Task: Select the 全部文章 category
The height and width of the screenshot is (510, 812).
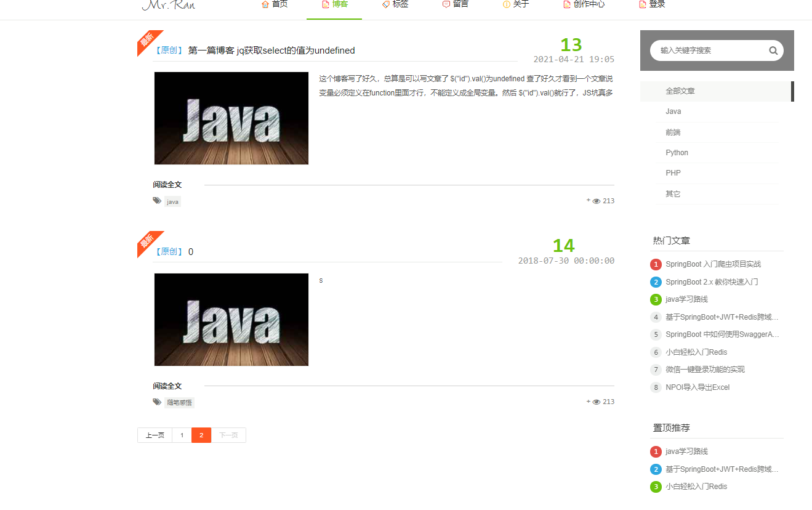Action: point(717,91)
